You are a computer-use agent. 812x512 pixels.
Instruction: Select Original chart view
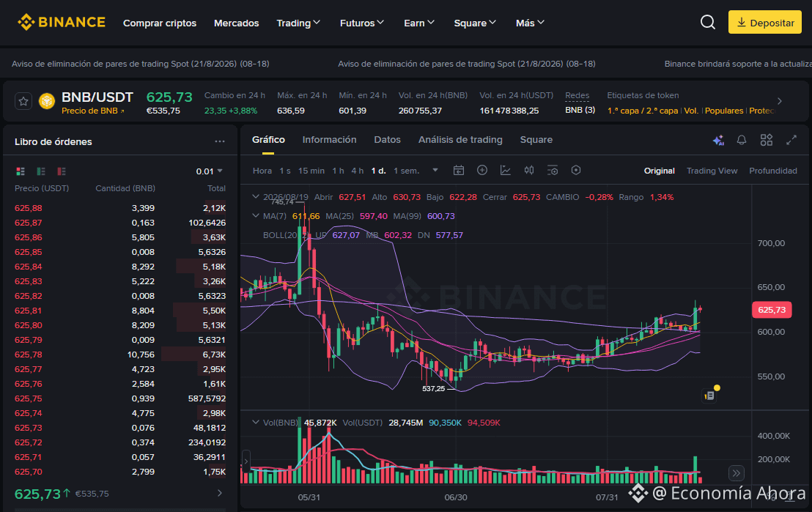(x=660, y=171)
